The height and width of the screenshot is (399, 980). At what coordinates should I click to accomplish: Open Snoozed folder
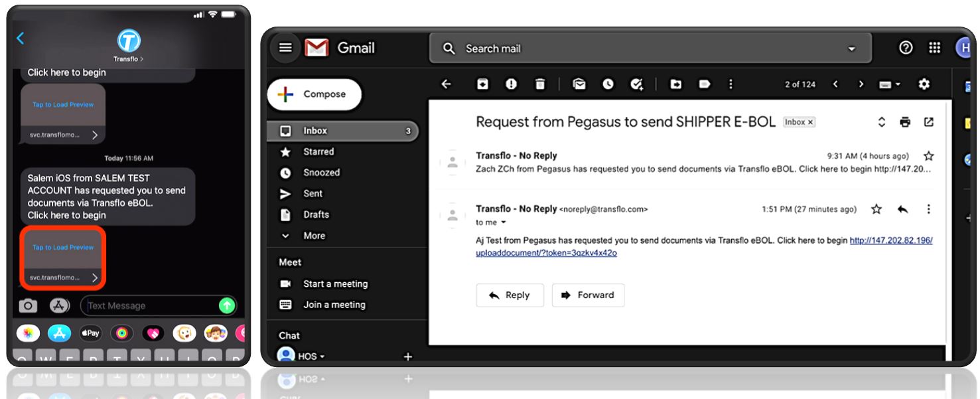pos(321,173)
